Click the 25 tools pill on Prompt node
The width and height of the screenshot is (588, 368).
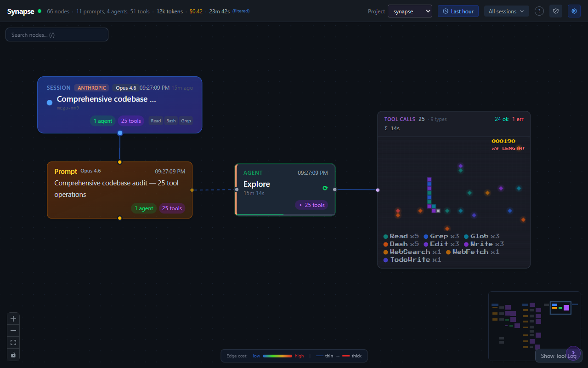(172, 208)
